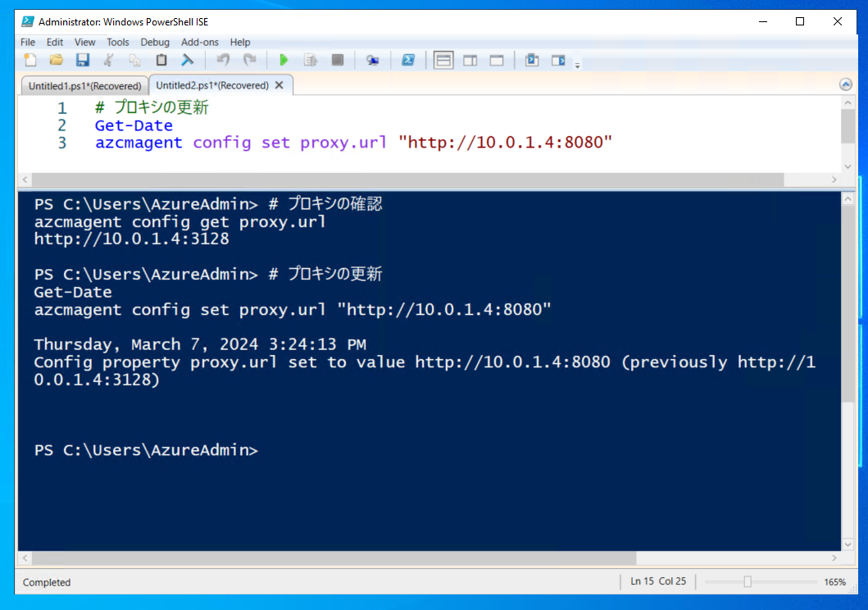Screen dimensions: 868x610
Task: Toggle Show Script Pane Right layout
Action: point(470,60)
